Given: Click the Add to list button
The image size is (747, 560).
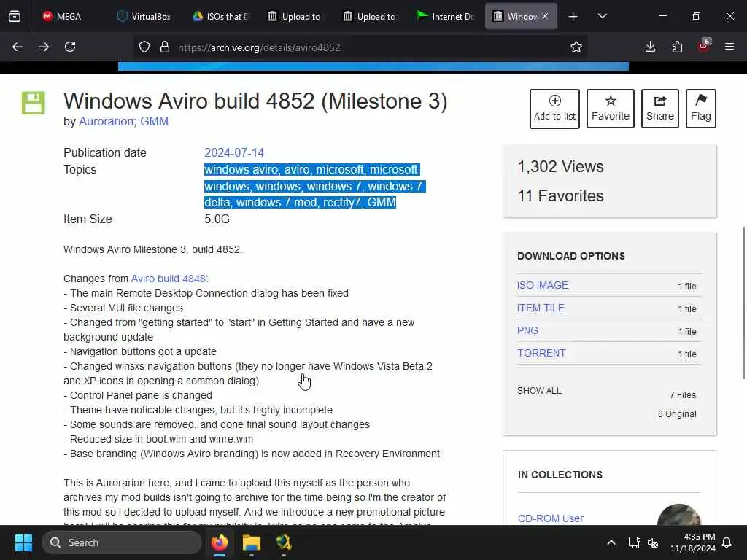Looking at the screenshot, I should (x=554, y=109).
